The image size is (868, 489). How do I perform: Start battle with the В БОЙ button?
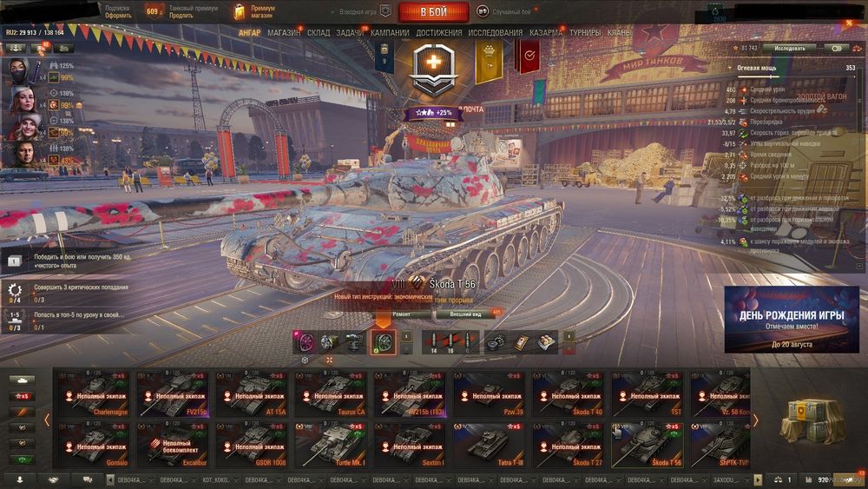click(433, 11)
